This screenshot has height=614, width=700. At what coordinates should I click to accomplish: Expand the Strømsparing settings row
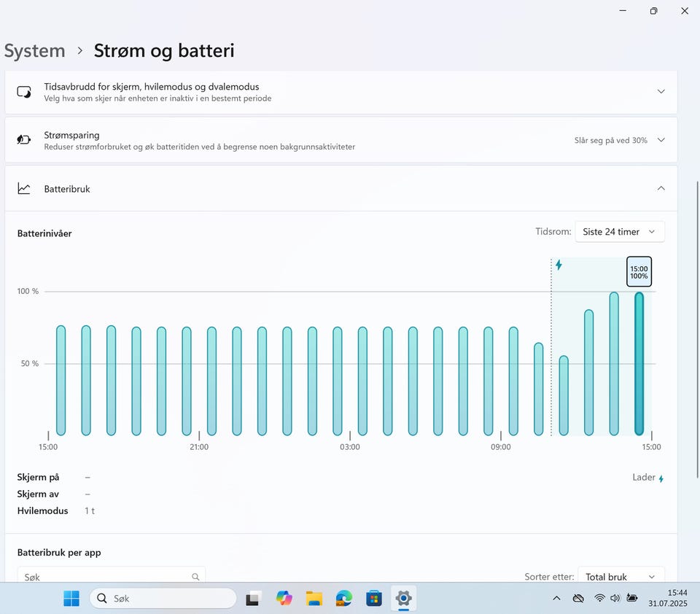click(x=661, y=140)
